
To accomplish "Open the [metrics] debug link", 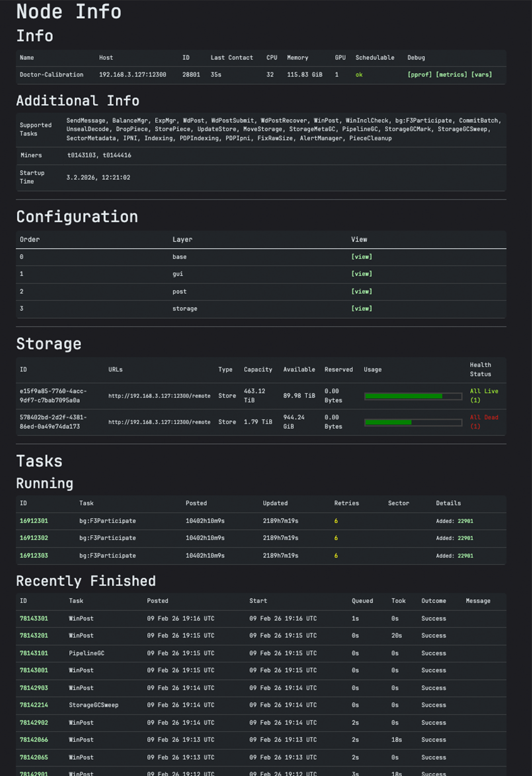I will [451, 74].
